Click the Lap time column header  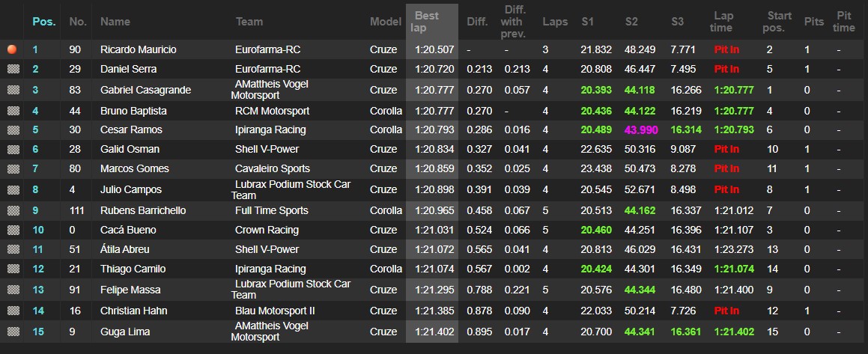pyautogui.click(x=723, y=22)
